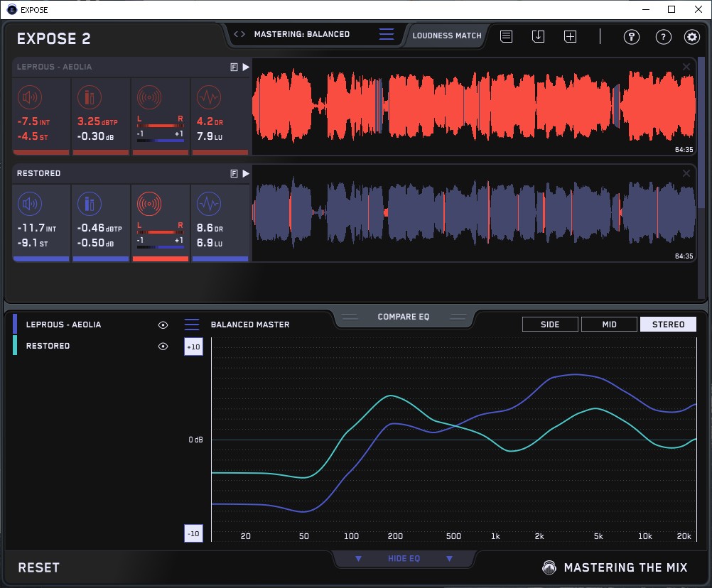
Task: Open the help question mark icon
Action: click(663, 37)
